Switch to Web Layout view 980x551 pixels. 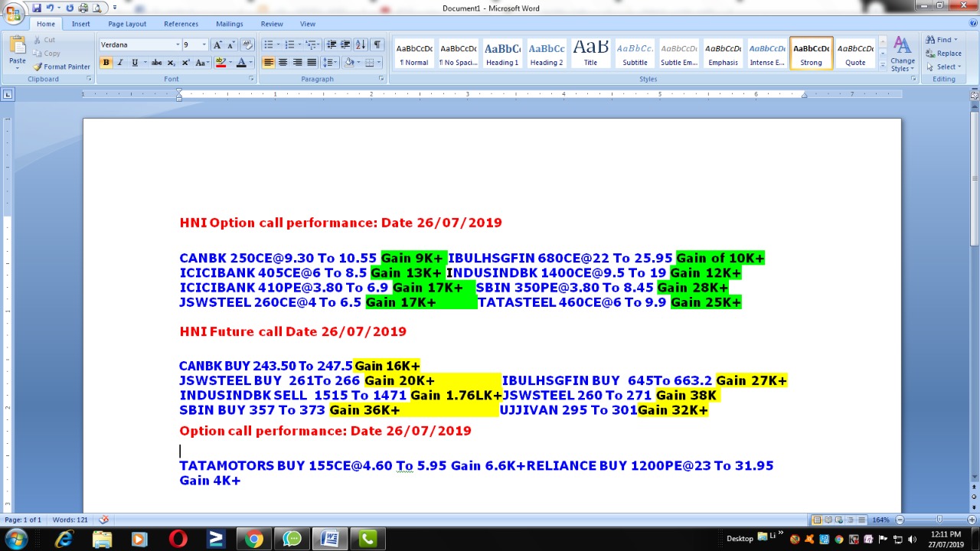[x=840, y=520]
